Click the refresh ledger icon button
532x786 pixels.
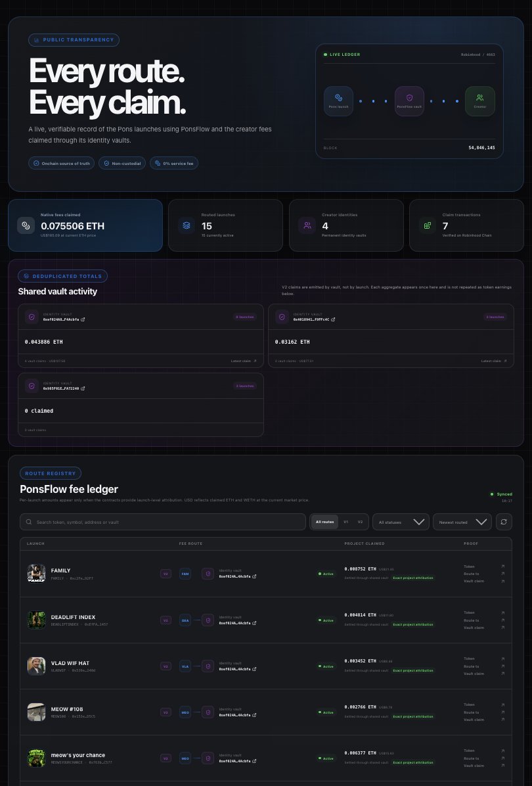click(504, 522)
